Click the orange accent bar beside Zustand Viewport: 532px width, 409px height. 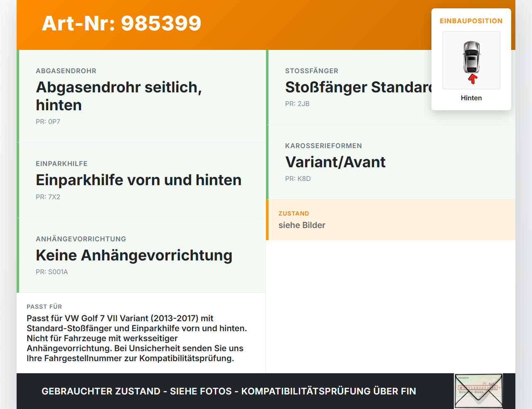pos(267,220)
